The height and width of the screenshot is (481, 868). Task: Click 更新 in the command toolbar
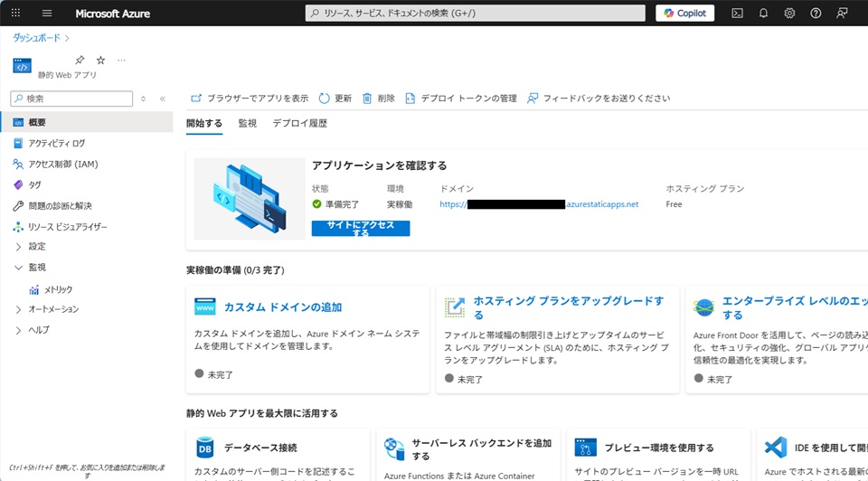pyautogui.click(x=335, y=99)
